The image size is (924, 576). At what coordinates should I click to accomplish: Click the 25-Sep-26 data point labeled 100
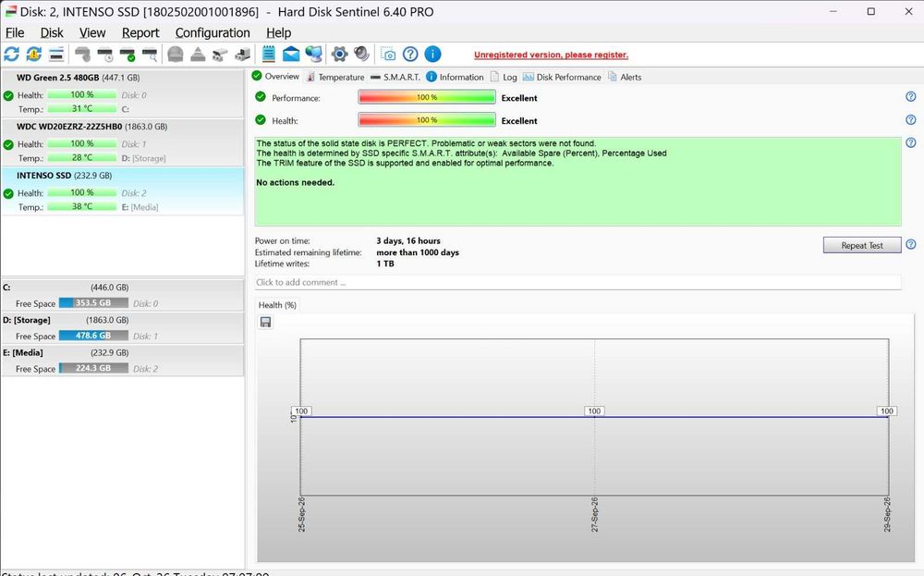[x=301, y=411]
